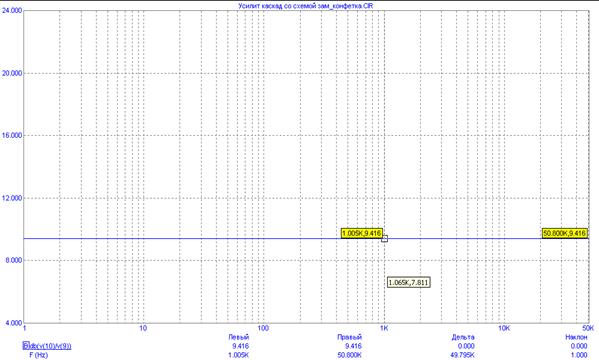Click the Дельта column header
Image resolution: width=599 pixels, height=360 pixels.
click(463, 337)
